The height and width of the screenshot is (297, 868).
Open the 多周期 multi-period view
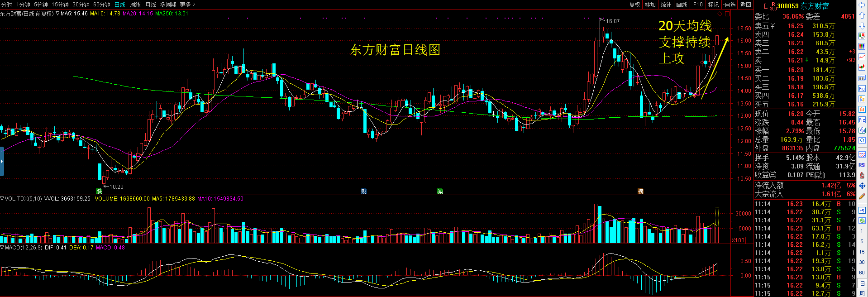pyautogui.click(x=168, y=5)
